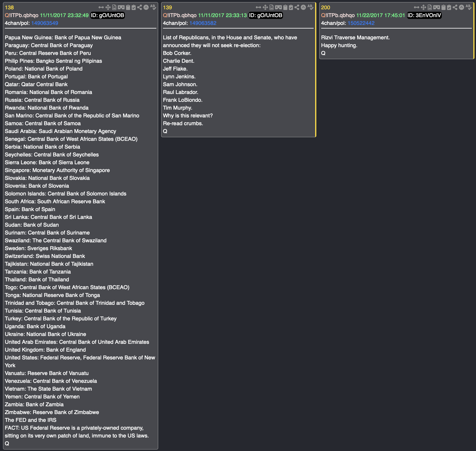Click the share icon on post 200
The height and width of the screenshot is (451, 476).
455,7
